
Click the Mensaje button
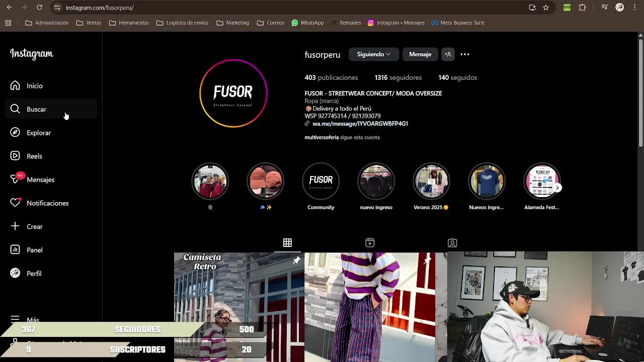(x=420, y=54)
